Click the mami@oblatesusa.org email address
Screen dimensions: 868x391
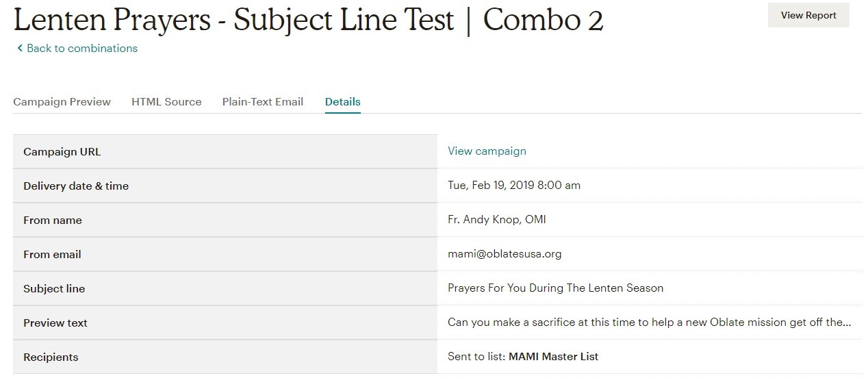click(505, 254)
